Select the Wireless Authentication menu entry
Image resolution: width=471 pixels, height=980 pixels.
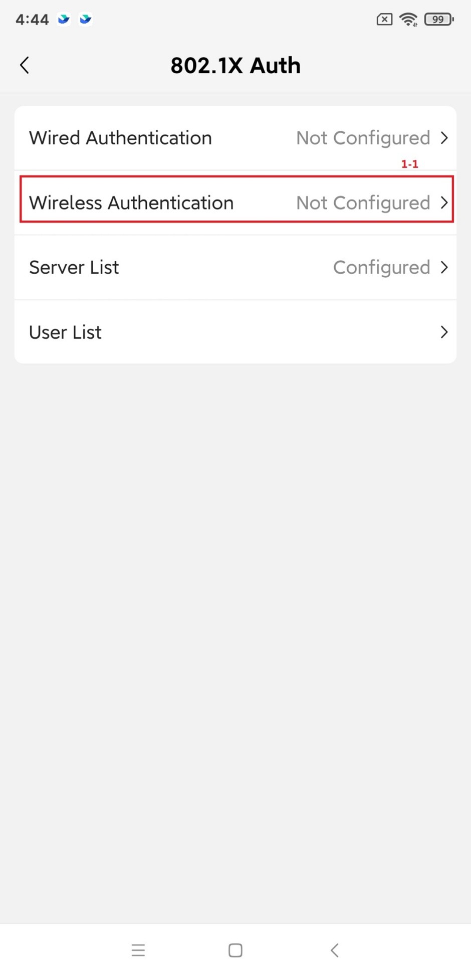coord(131,203)
